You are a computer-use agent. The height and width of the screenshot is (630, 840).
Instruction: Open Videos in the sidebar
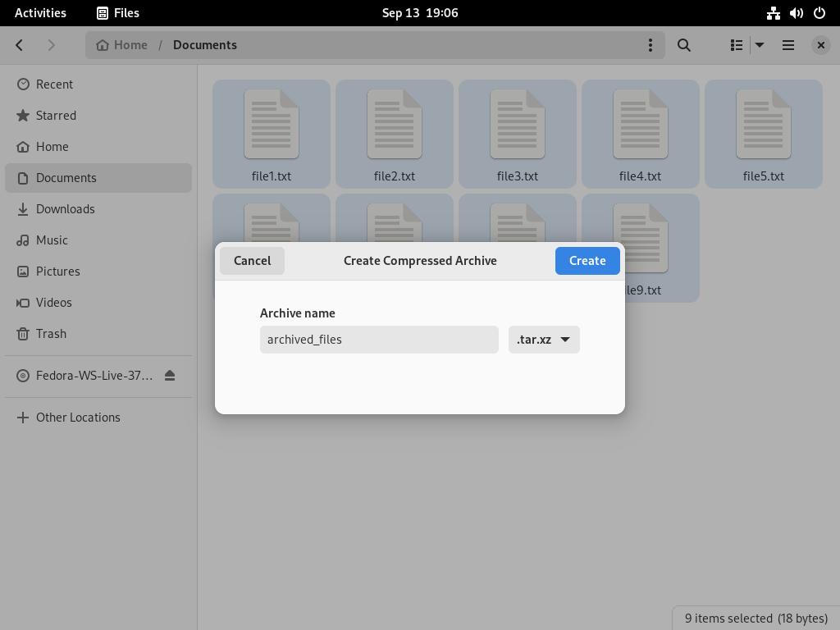98,302
